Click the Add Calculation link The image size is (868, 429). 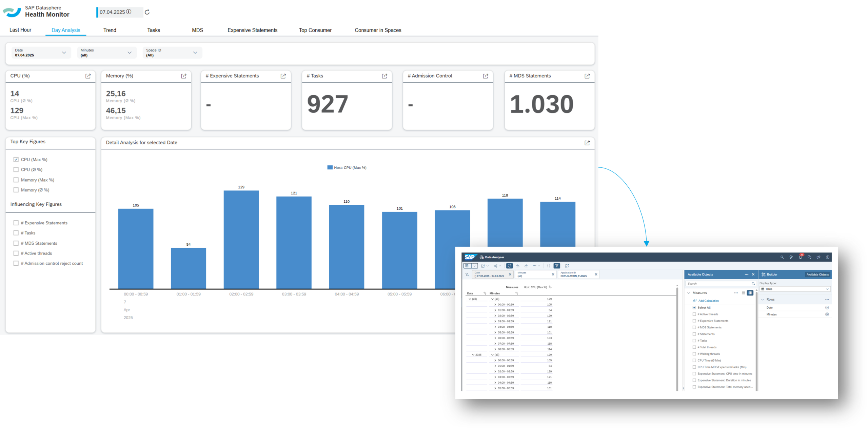click(708, 301)
